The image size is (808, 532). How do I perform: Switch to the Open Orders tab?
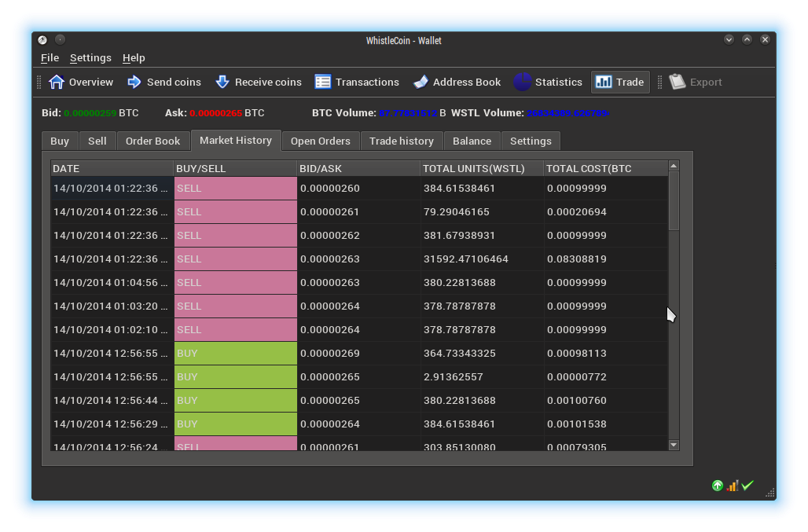[x=321, y=141]
